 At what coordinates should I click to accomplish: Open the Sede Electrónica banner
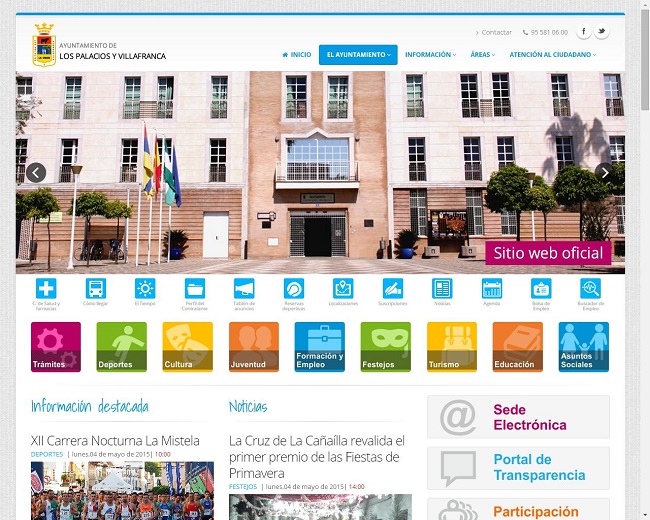(x=518, y=417)
